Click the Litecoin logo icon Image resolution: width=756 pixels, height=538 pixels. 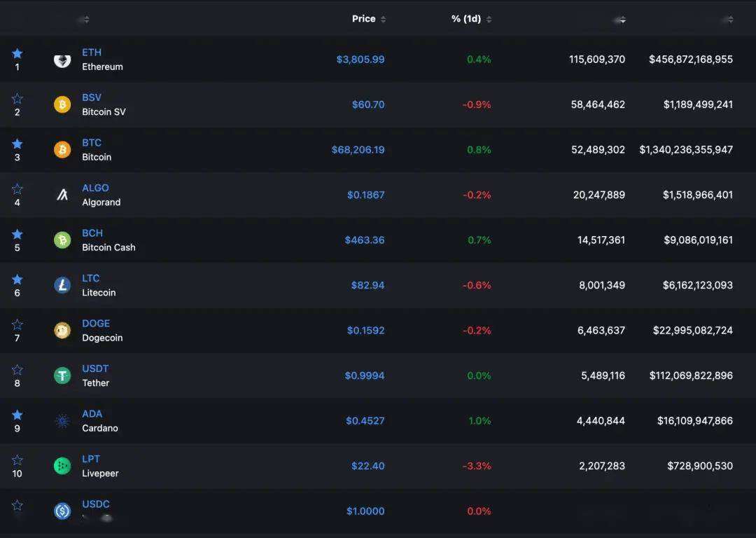pos(62,285)
